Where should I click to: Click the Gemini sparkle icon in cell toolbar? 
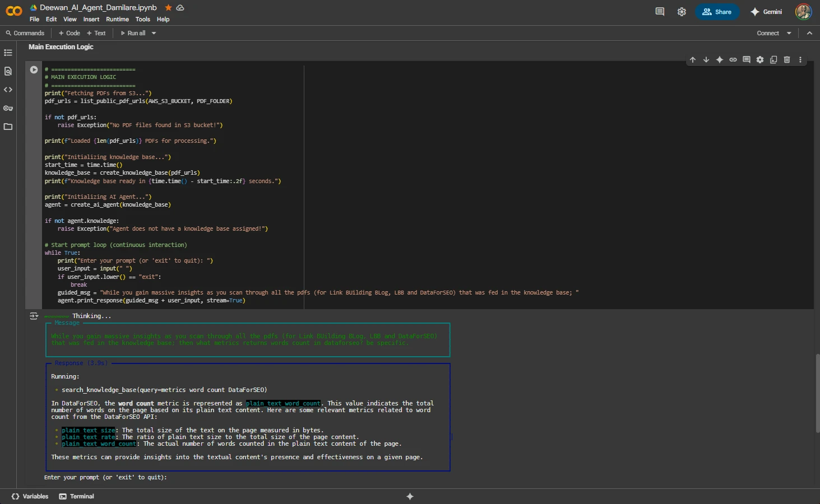[x=720, y=59]
